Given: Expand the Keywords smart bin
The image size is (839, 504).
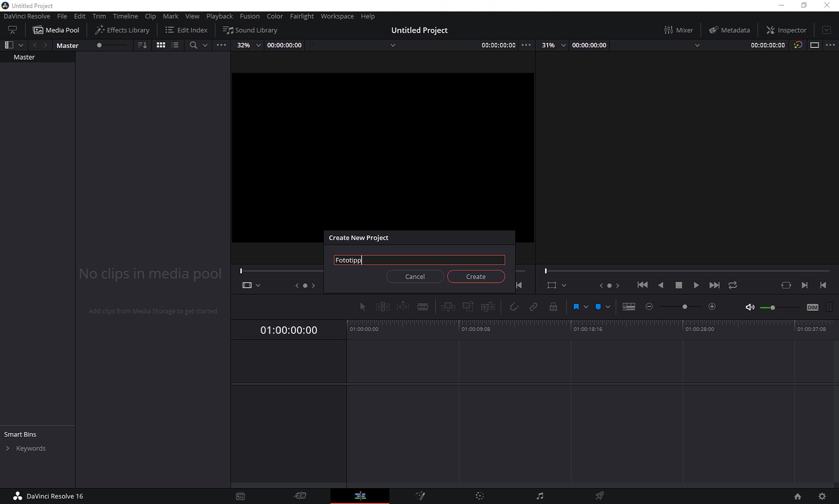Looking at the screenshot, I should point(8,448).
